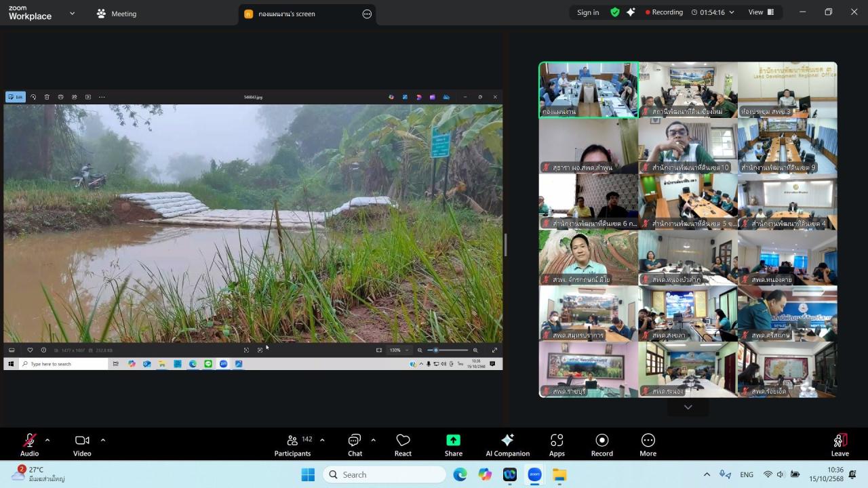Select the Meeting tab
868x488 pixels.
(117, 14)
